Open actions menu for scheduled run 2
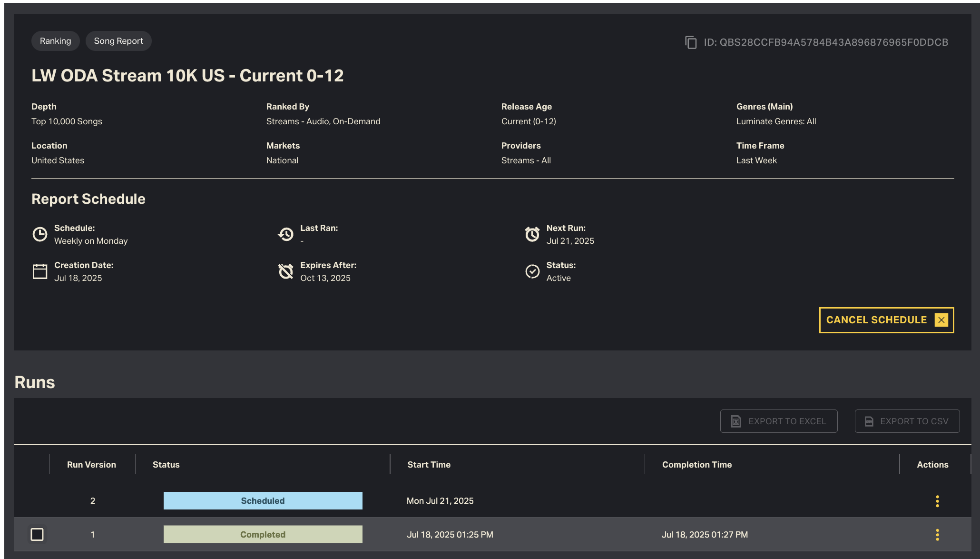The width and height of the screenshot is (980, 559). pyautogui.click(x=937, y=501)
